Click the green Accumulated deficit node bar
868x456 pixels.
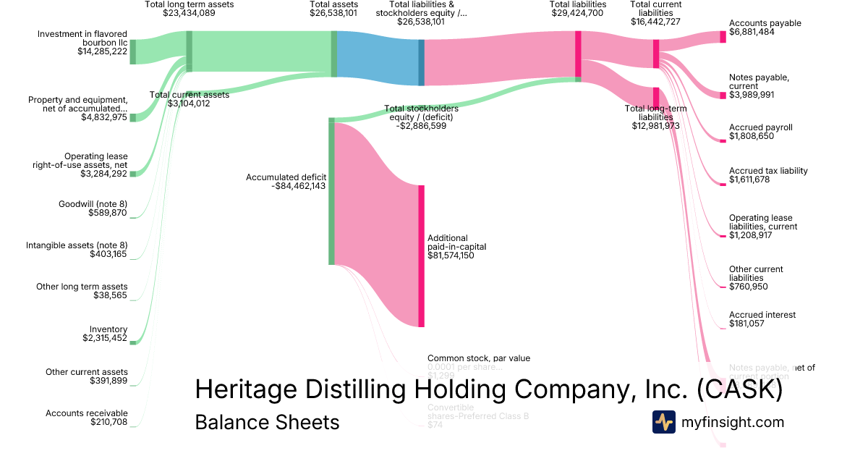pos(331,191)
